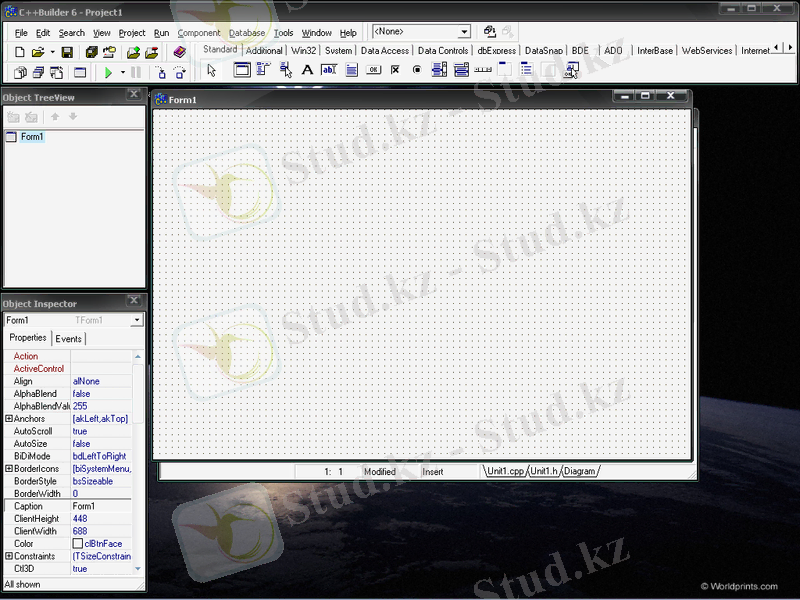Open the Component menu
Screen dimensions: 800x600
(198, 33)
